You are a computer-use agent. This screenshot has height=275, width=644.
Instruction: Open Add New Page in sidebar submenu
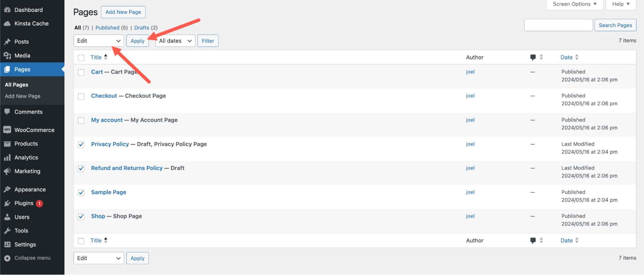click(x=23, y=96)
